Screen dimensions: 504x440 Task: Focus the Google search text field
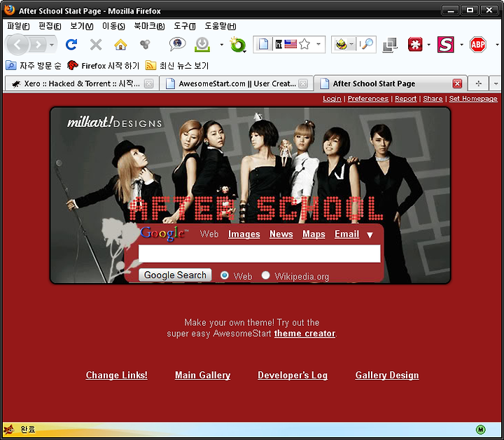pyautogui.click(x=260, y=254)
